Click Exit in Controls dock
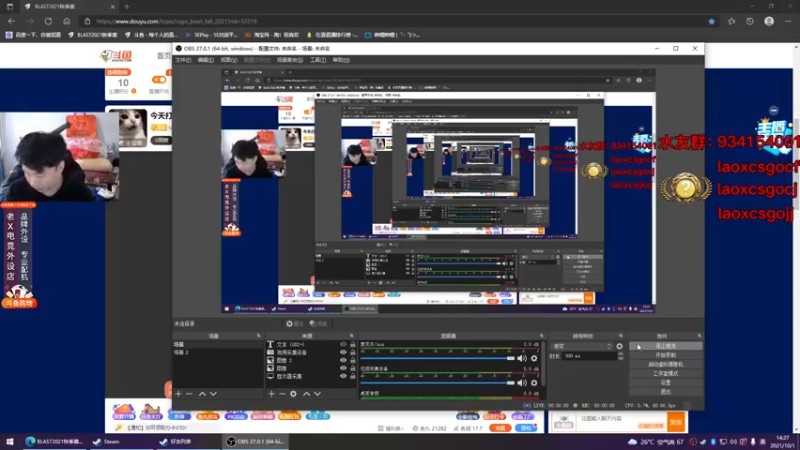The width and height of the screenshot is (800, 450). coord(666,392)
